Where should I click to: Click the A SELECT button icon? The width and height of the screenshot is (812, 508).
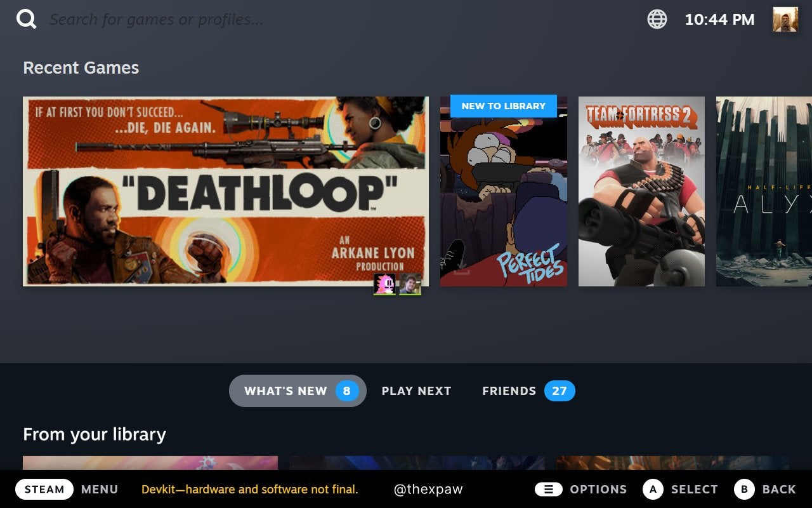click(x=653, y=489)
